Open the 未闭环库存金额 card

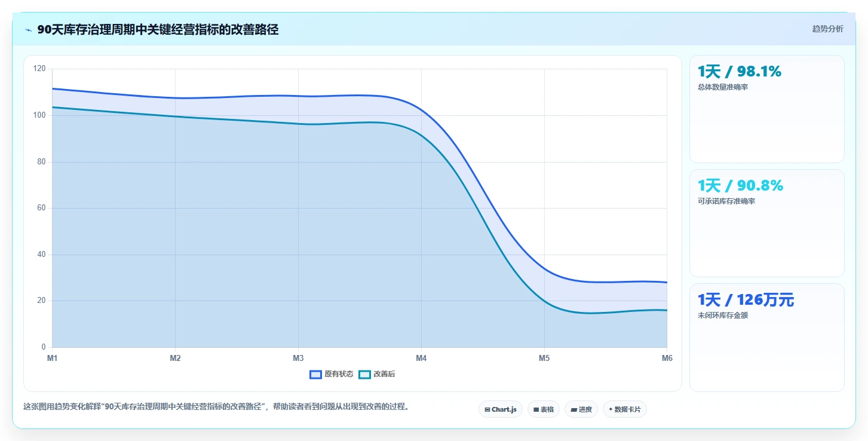point(766,337)
